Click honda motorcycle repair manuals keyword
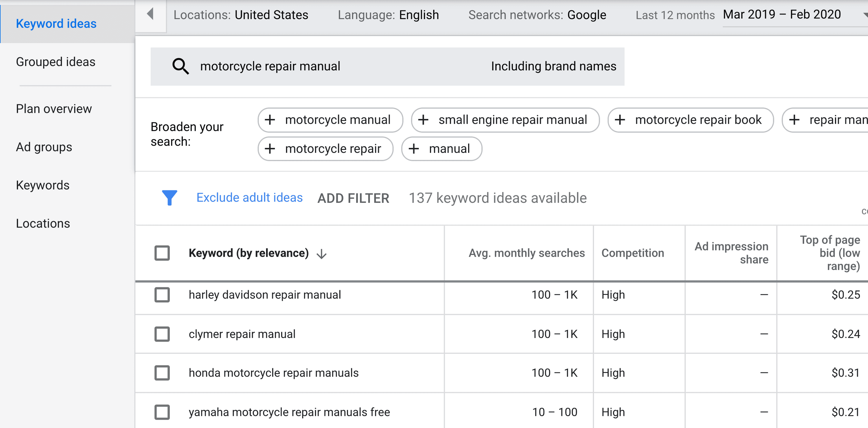This screenshot has width=868, height=428. [274, 373]
